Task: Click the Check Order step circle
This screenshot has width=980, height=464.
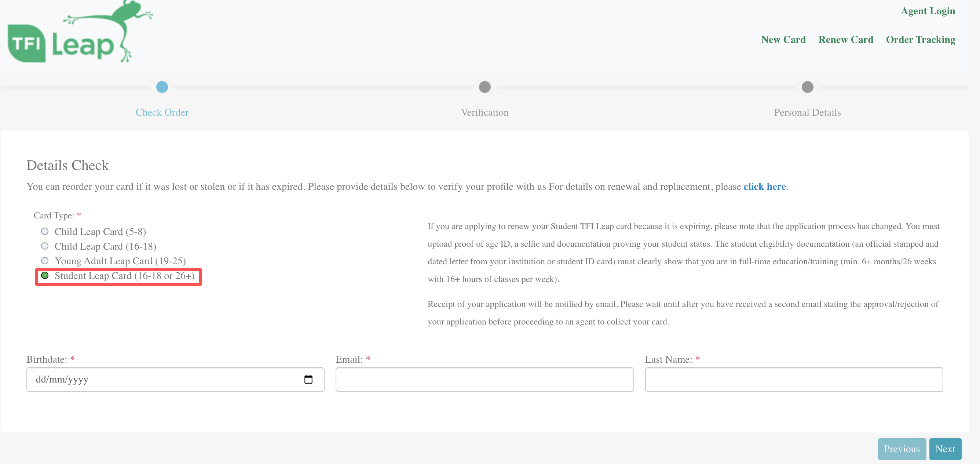Action: (x=162, y=87)
